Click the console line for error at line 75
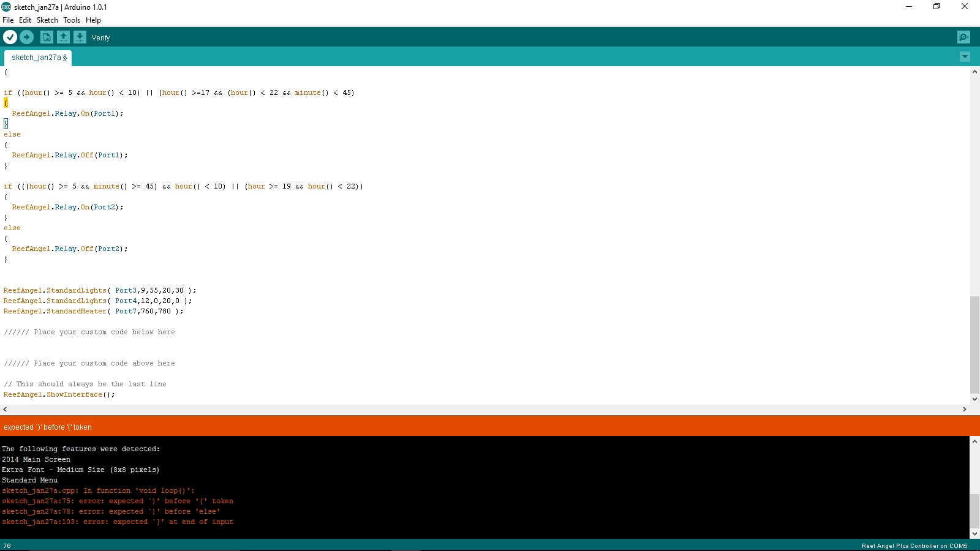Screen dimensions: 980x551 tap(118, 501)
